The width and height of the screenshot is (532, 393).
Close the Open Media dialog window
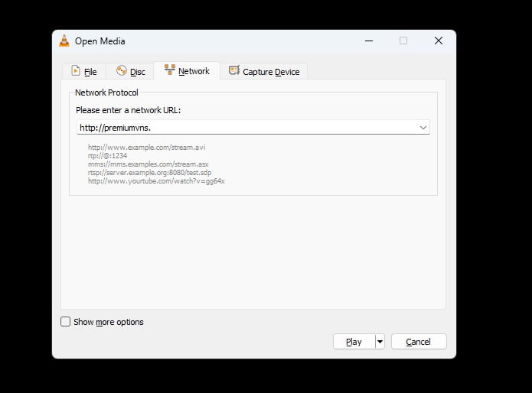[x=438, y=41]
